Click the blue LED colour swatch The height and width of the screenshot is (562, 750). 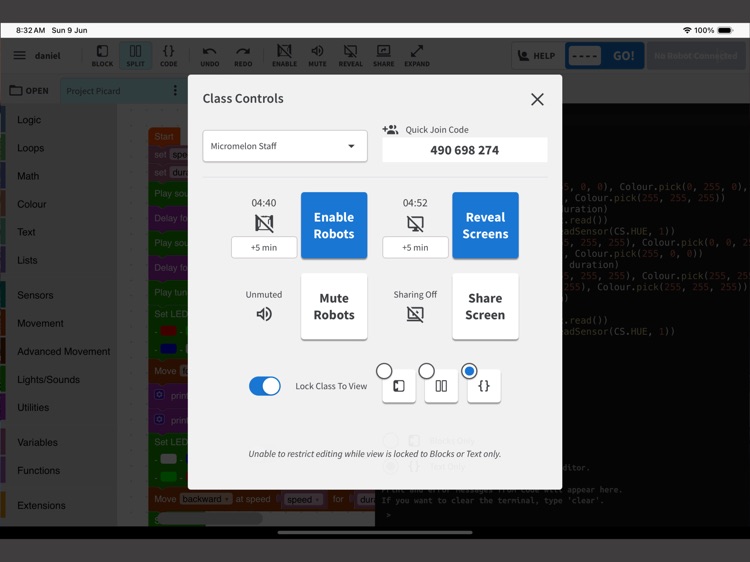click(168, 349)
